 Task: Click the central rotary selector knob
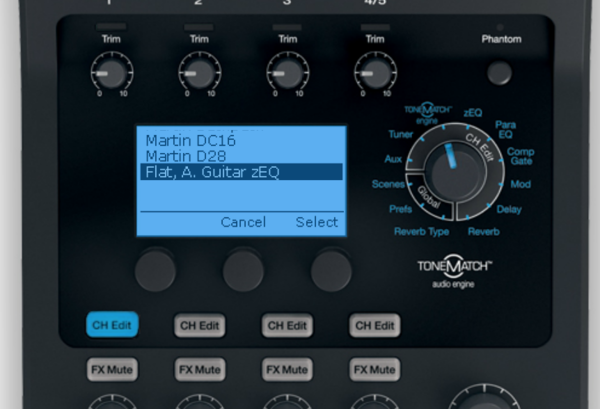pyautogui.click(x=455, y=172)
